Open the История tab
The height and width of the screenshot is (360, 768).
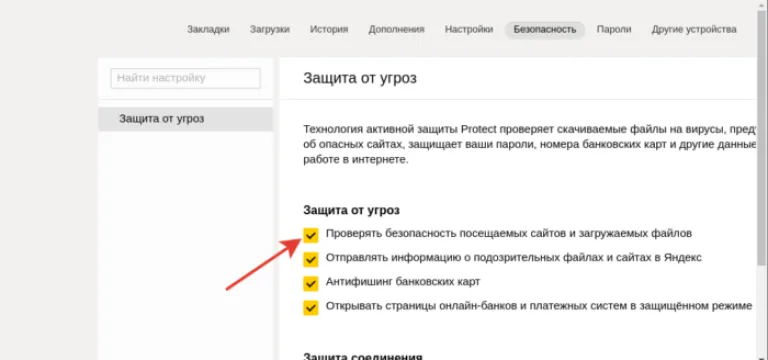tap(329, 29)
